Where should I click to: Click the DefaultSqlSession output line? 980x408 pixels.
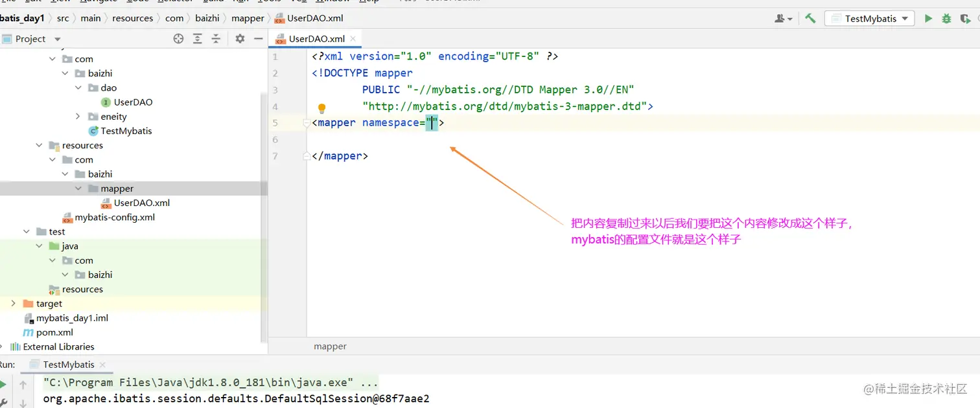[x=236, y=398]
